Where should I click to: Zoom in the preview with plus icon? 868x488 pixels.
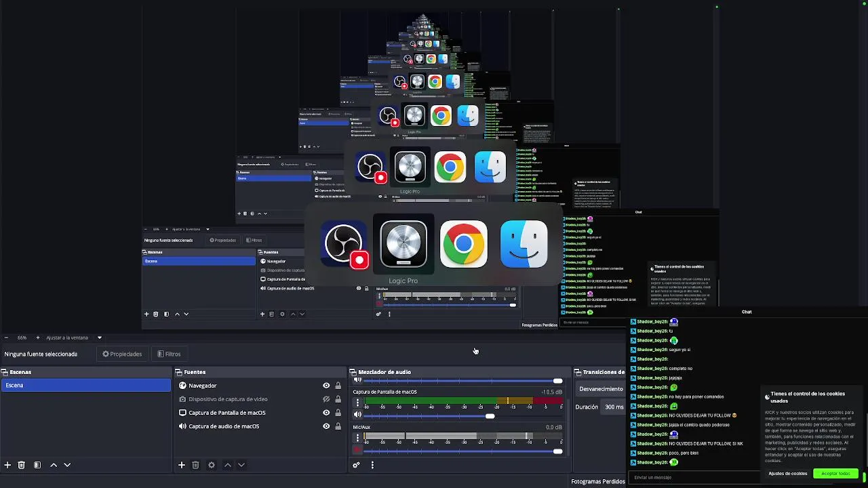coord(38,338)
